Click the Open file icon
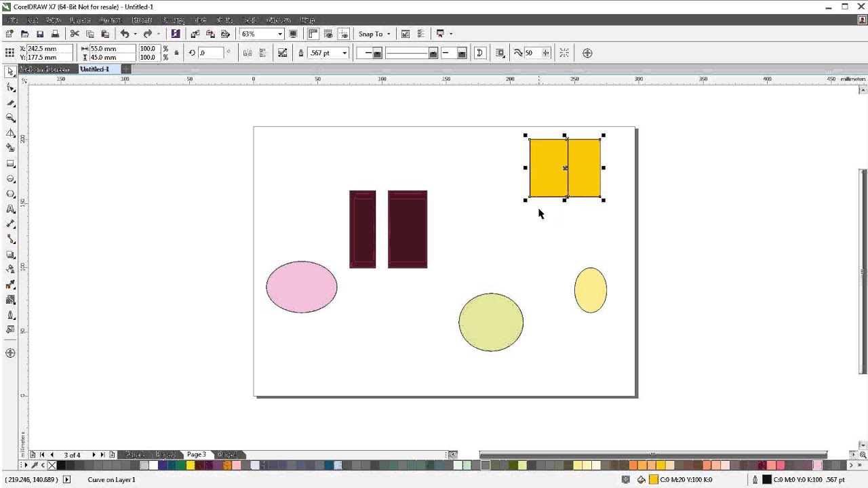 point(24,34)
